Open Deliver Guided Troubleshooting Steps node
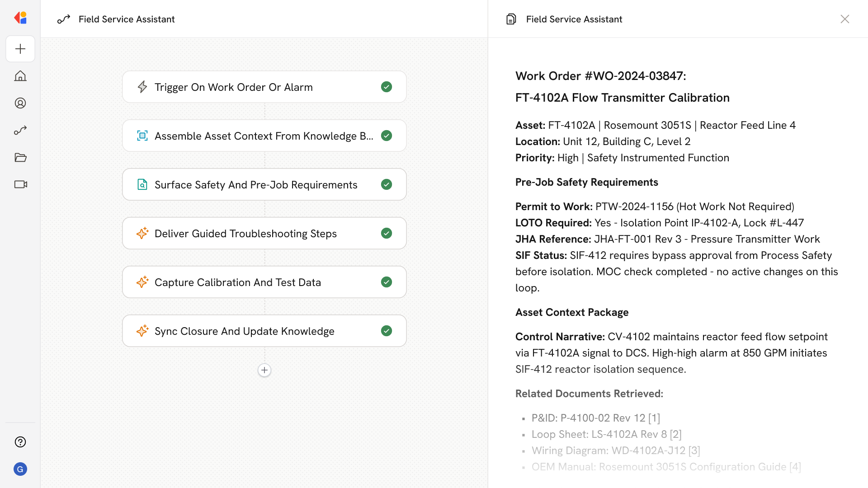This screenshot has height=488, width=868. coord(245,233)
